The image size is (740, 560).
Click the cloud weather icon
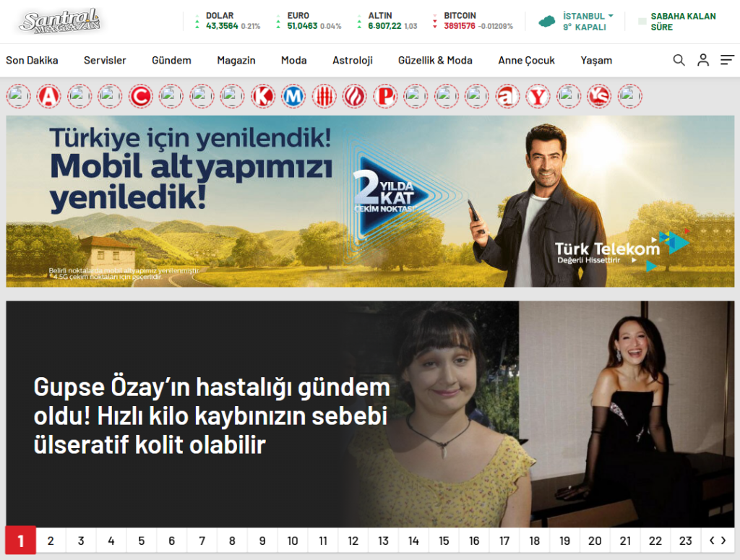(547, 22)
